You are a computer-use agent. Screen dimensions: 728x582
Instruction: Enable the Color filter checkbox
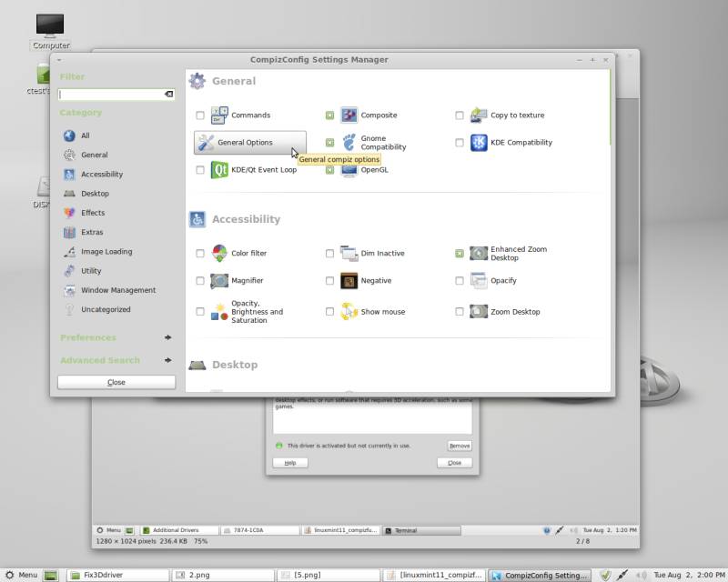pyautogui.click(x=200, y=254)
